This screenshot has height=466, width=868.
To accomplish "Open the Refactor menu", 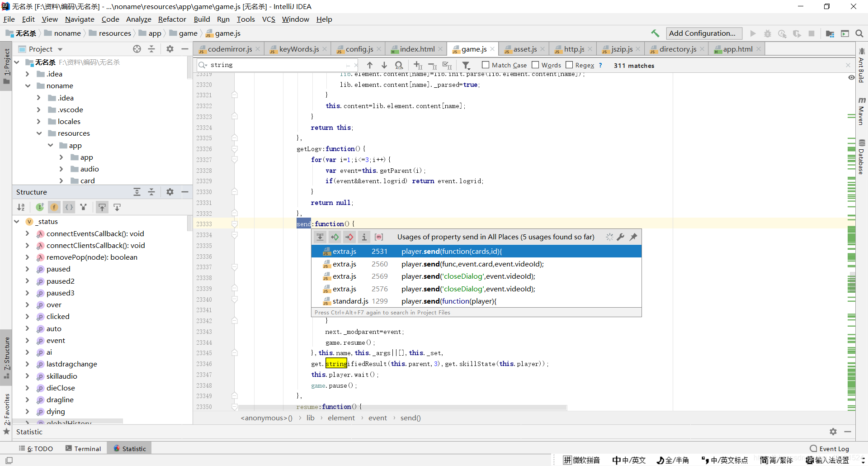I will (x=172, y=19).
